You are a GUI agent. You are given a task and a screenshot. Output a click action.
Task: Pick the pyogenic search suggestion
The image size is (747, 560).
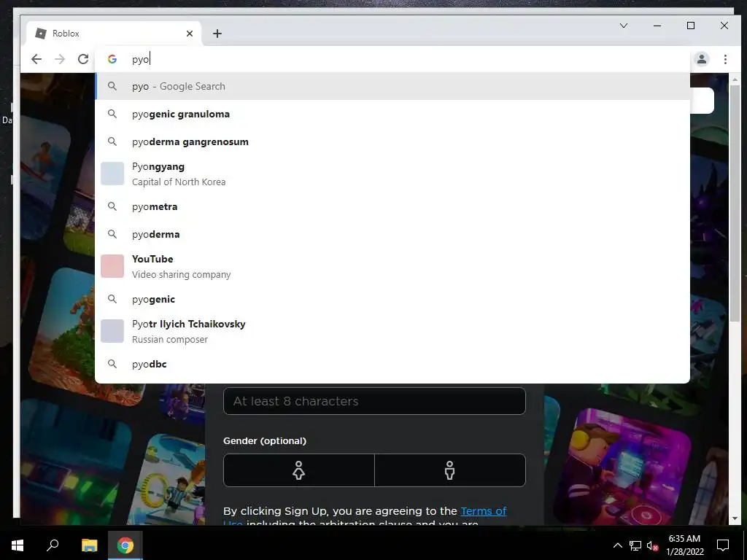[x=392, y=299]
